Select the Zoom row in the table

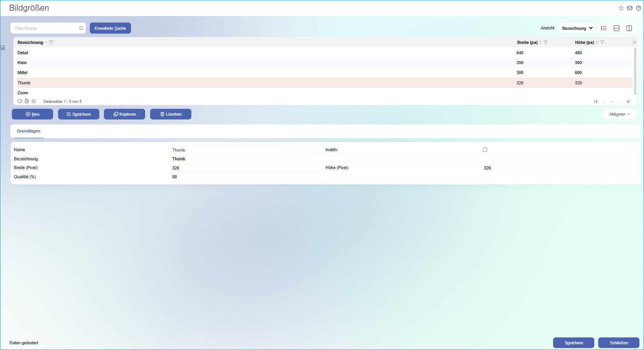point(325,93)
